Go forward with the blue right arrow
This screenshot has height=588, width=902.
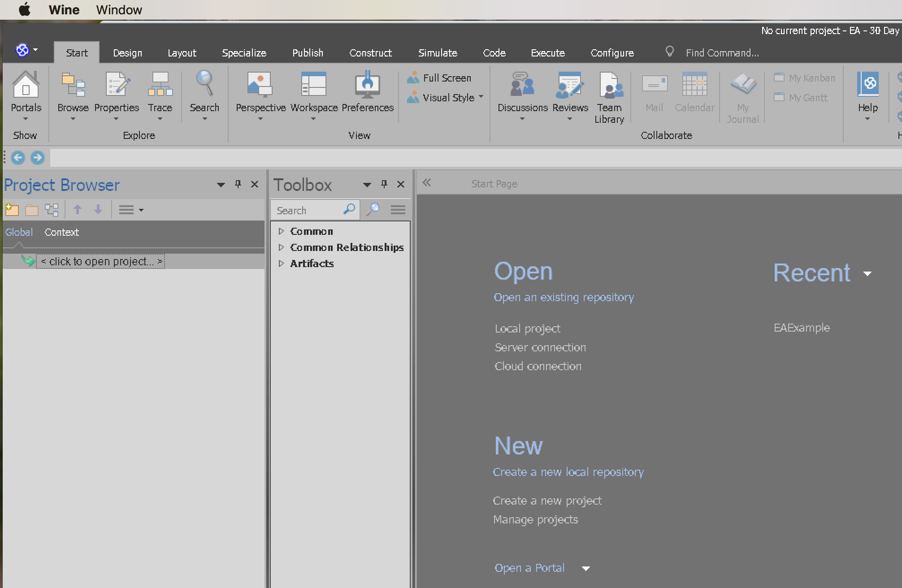[x=38, y=157]
